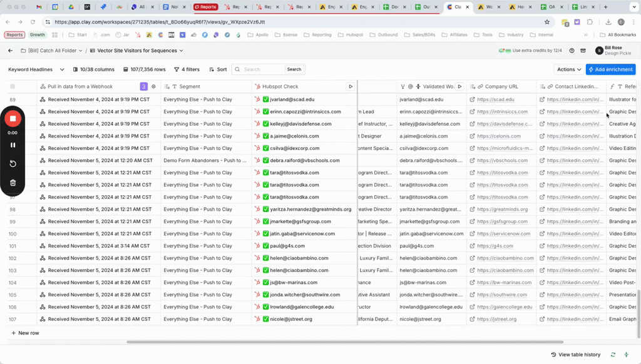
Task: Run the Hubspot Check column play button
Action: 351,86
